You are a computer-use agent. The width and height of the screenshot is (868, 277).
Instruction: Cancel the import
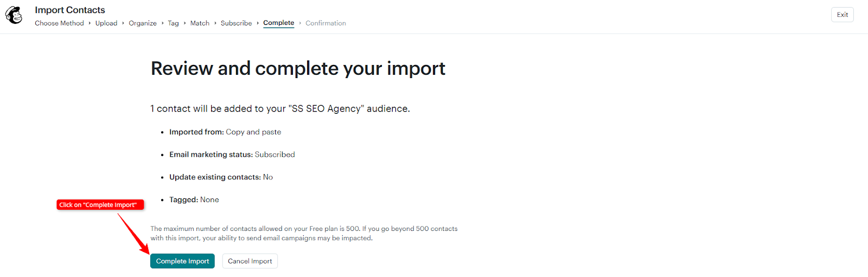250,261
